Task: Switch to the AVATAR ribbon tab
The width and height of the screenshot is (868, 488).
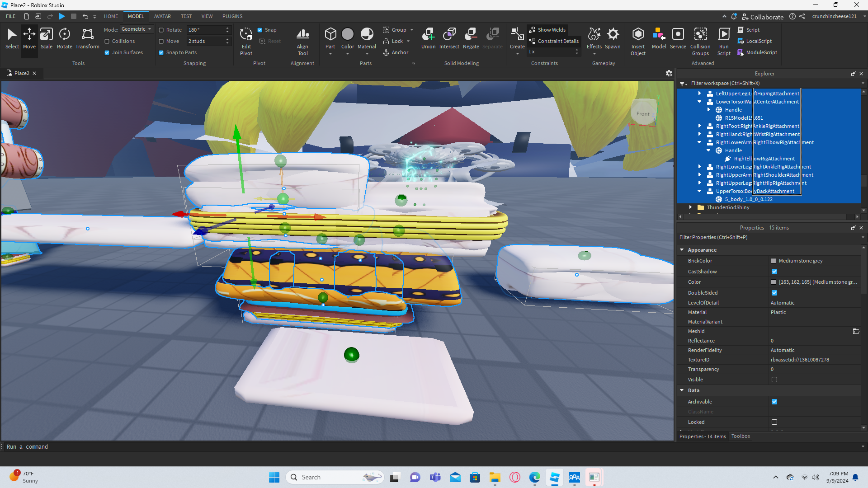Action: (x=162, y=16)
